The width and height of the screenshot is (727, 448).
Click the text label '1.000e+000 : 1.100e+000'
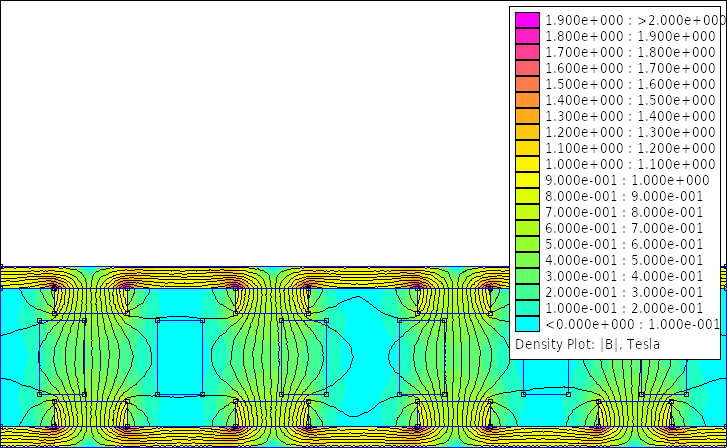click(x=630, y=164)
